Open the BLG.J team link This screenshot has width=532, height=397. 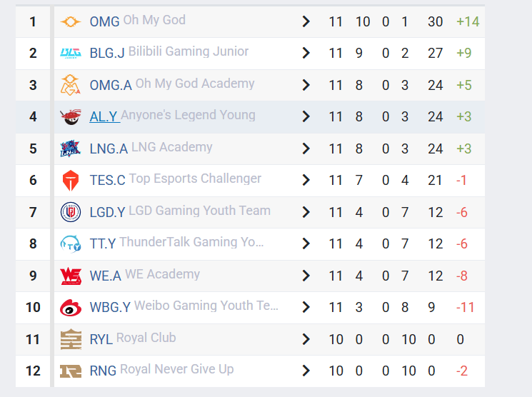107,54
